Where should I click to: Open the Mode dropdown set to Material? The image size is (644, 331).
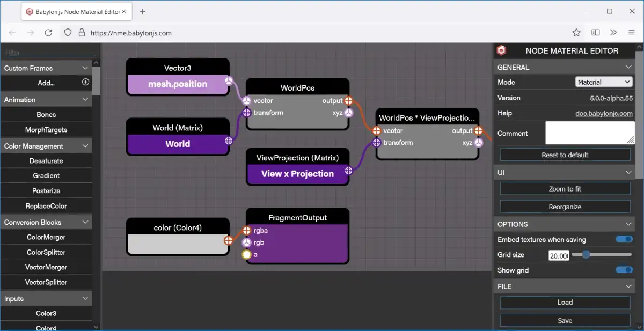coord(604,82)
